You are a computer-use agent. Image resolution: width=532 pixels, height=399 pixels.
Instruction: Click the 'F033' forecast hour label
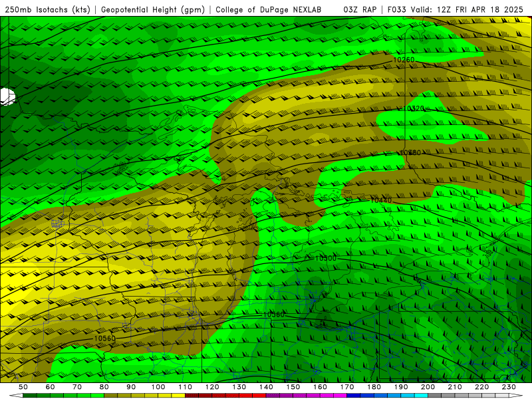tap(397, 9)
